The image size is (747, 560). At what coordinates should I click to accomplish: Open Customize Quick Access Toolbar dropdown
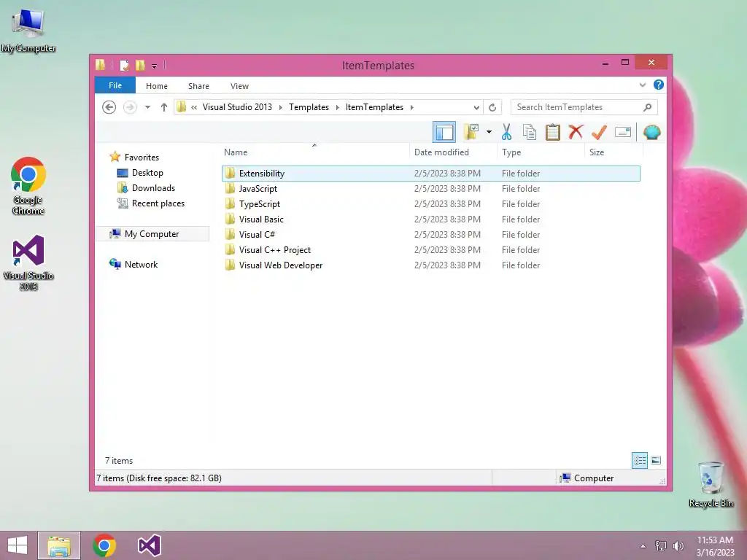tap(155, 66)
